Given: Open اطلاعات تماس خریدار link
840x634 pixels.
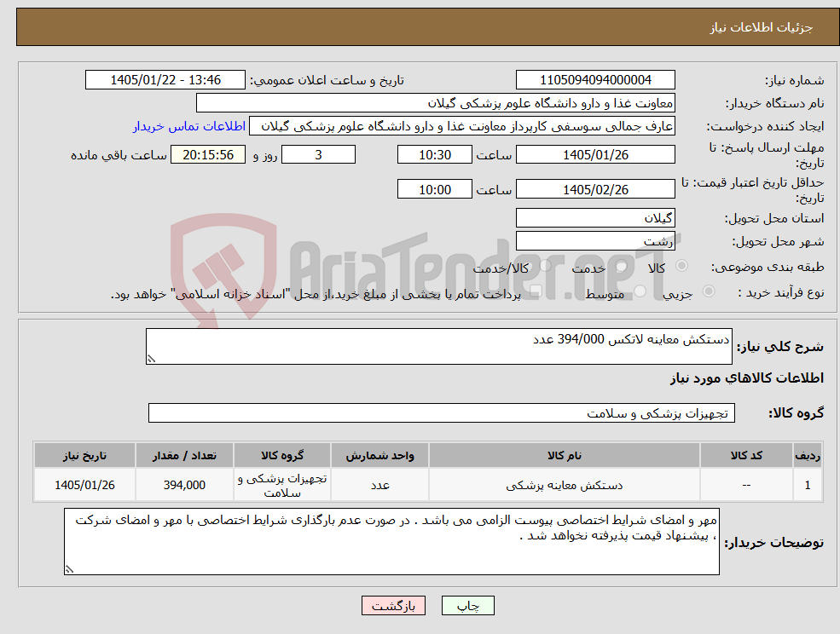Looking at the screenshot, I should point(189,126).
